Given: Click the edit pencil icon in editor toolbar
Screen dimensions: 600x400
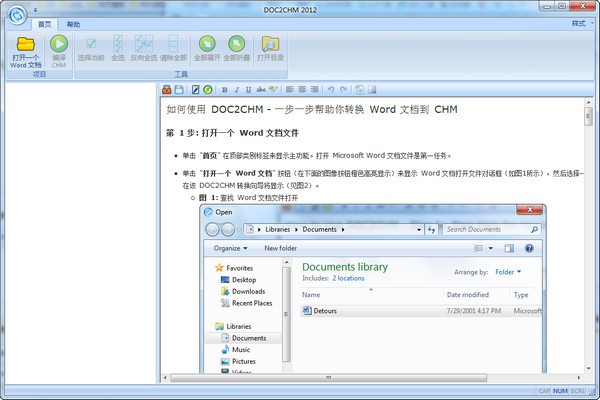Looking at the screenshot, I should 196,90.
